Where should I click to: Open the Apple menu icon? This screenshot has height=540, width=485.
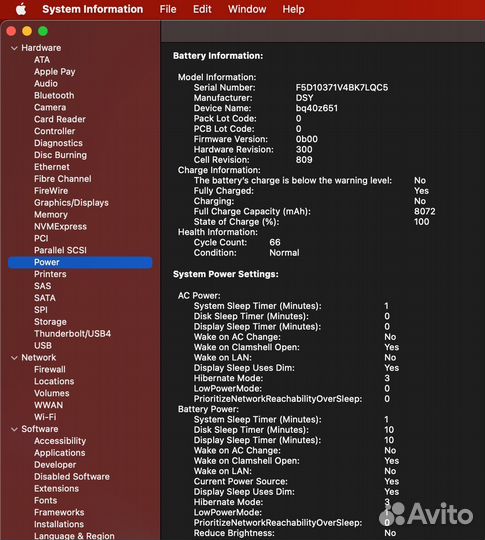(21, 9)
